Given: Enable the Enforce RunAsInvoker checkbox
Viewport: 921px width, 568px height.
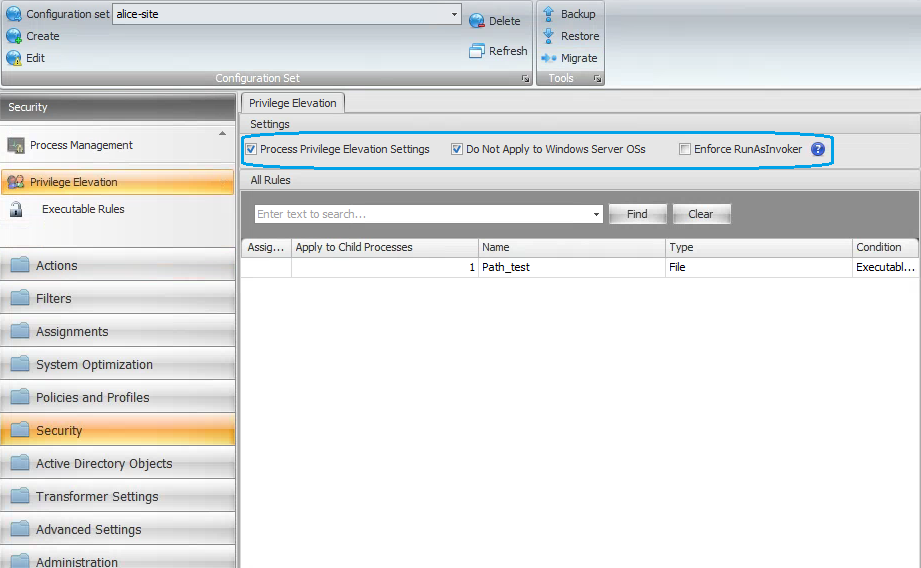Looking at the screenshot, I should point(684,149).
